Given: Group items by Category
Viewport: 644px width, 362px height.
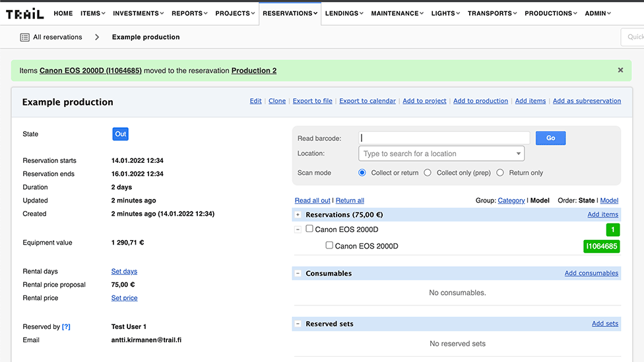Looking at the screenshot, I should tap(511, 200).
